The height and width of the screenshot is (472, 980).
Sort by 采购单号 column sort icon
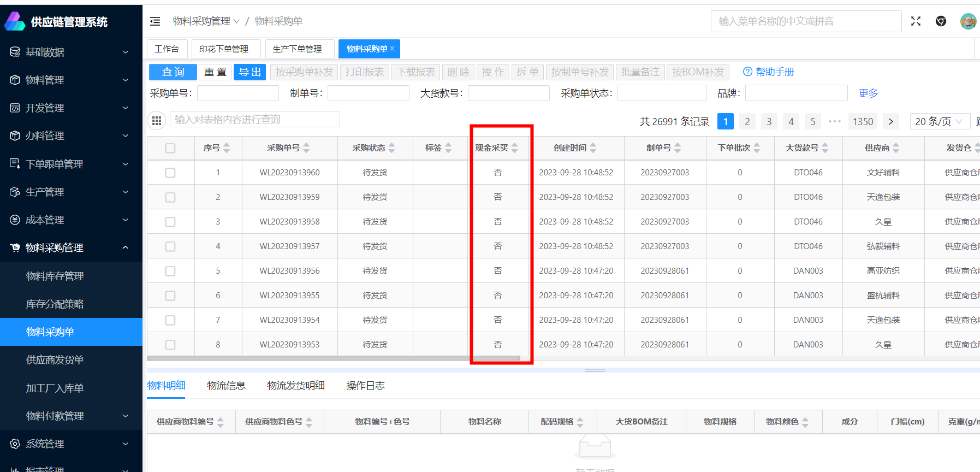pos(306,148)
